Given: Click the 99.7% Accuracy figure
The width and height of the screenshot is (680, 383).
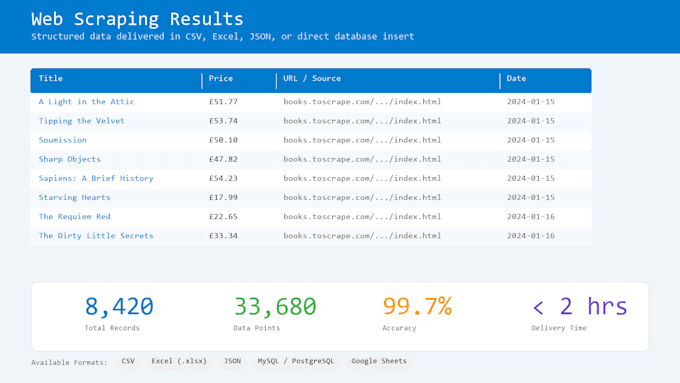Looking at the screenshot, I should pyautogui.click(x=417, y=306).
